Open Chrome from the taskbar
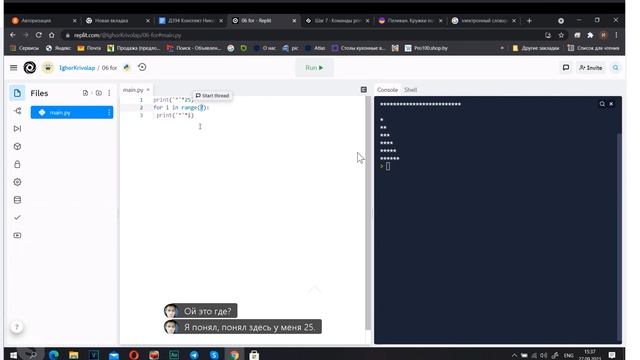The image size is (640, 360). click(x=234, y=355)
